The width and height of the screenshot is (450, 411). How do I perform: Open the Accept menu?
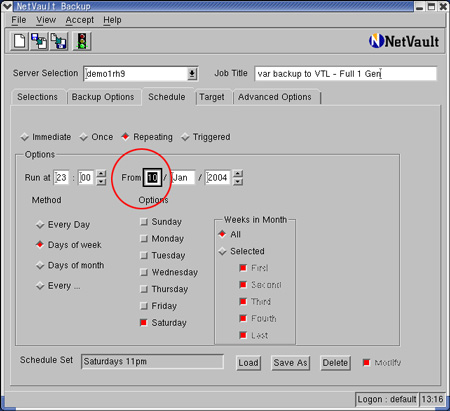80,20
